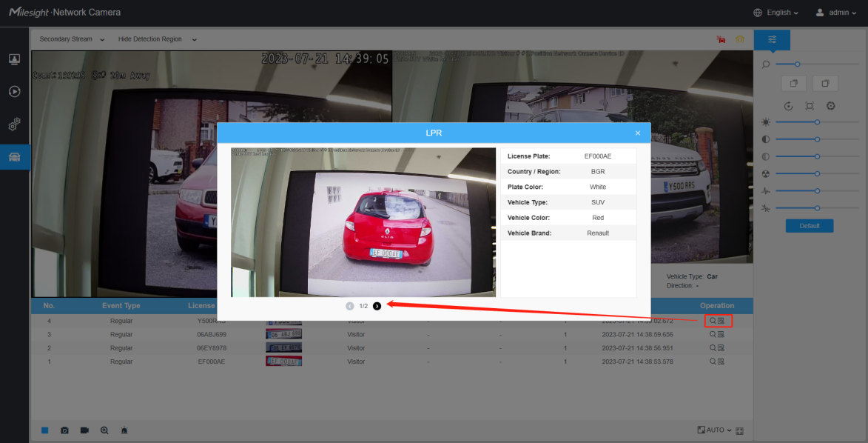Click the No. column header

tap(50, 305)
